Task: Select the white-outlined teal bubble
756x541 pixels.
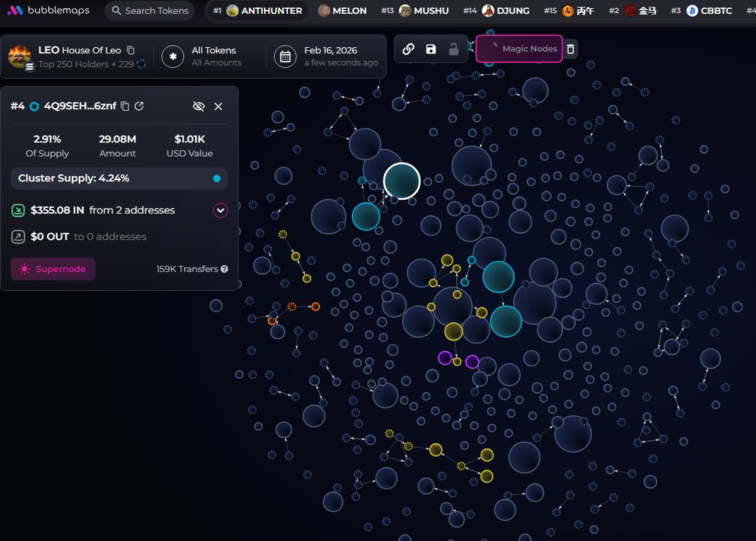Action: [402, 181]
